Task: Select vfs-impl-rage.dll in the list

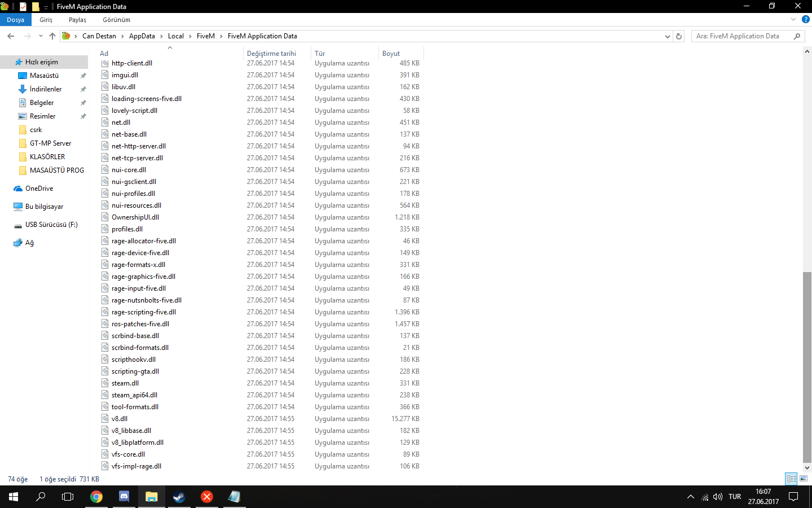Action: coord(136,466)
